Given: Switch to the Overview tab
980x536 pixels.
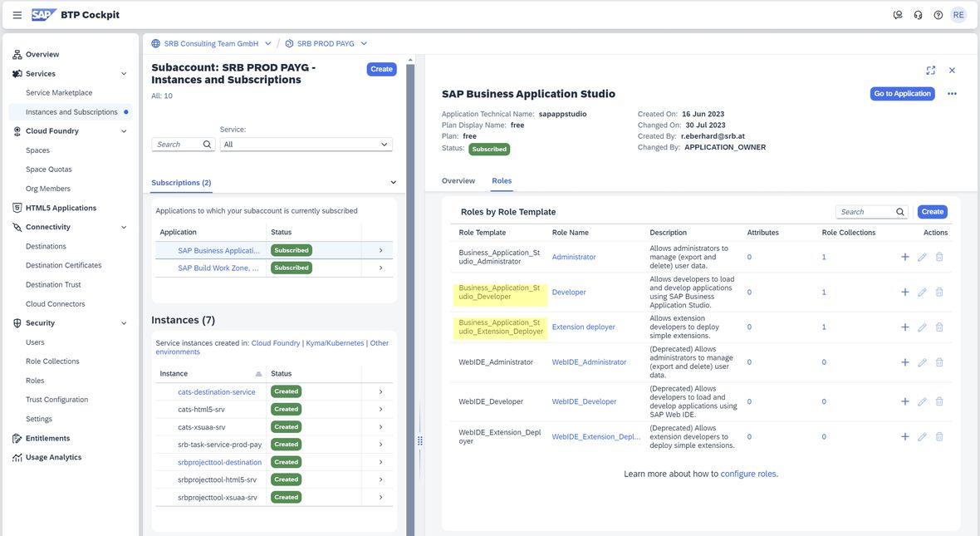Looking at the screenshot, I should click(x=458, y=181).
